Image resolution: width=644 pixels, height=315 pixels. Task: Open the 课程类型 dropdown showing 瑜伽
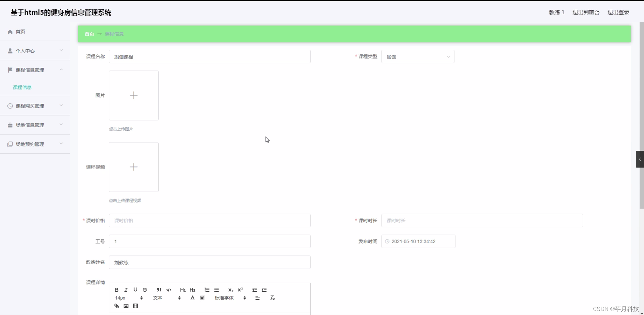click(x=418, y=56)
